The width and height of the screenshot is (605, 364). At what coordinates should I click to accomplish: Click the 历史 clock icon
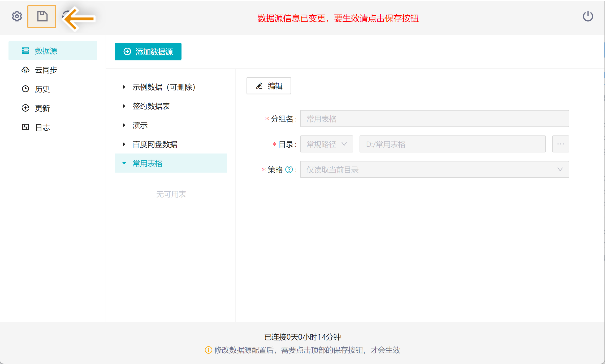pos(25,89)
